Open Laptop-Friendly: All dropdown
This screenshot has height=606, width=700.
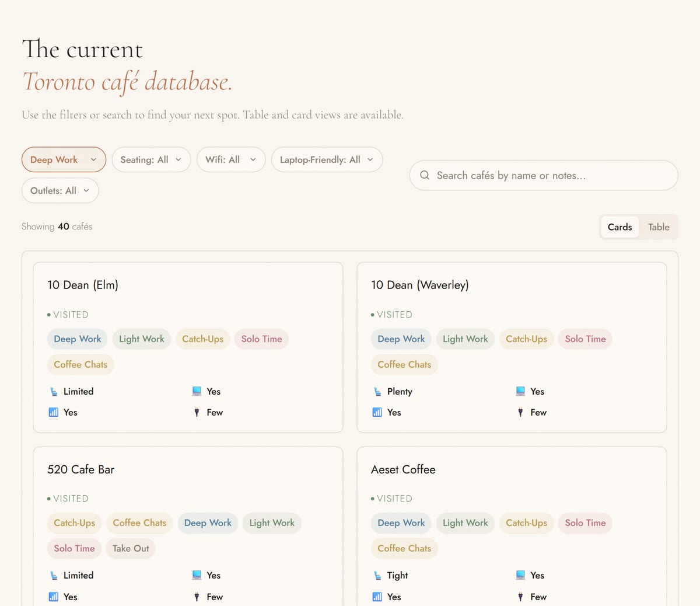click(x=327, y=159)
